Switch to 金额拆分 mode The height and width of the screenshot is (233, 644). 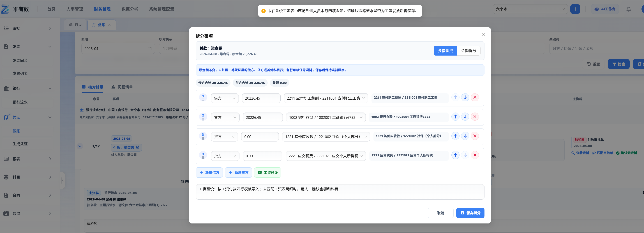pos(468,51)
